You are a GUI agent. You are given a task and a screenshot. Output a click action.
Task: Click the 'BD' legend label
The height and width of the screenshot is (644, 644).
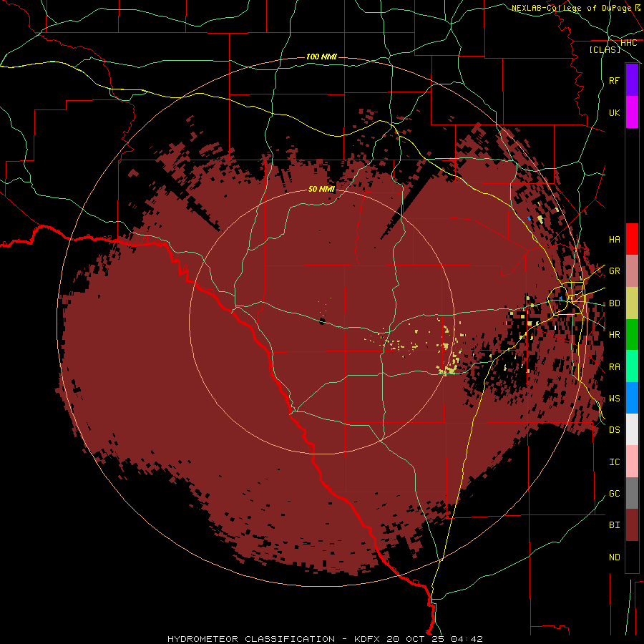coord(614,303)
